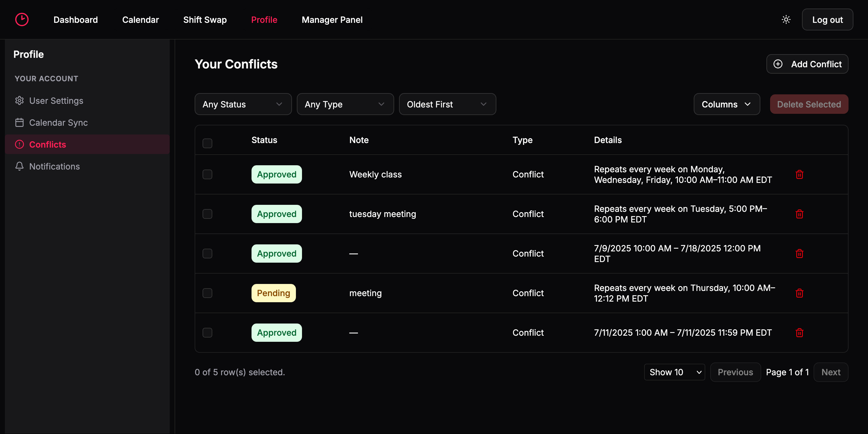Image resolution: width=868 pixels, height=434 pixels.
Task: Click trash icon for 7/11/2025 conflict row
Action: pos(799,332)
